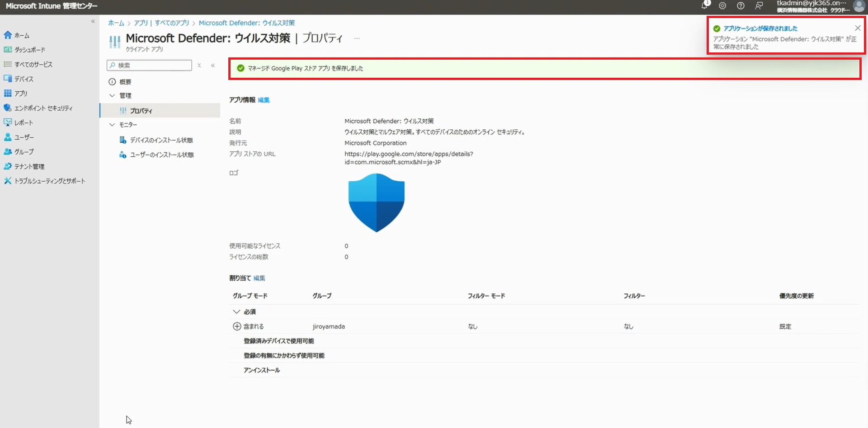
Task: Open レポート in sidebar
Action: click(24, 122)
